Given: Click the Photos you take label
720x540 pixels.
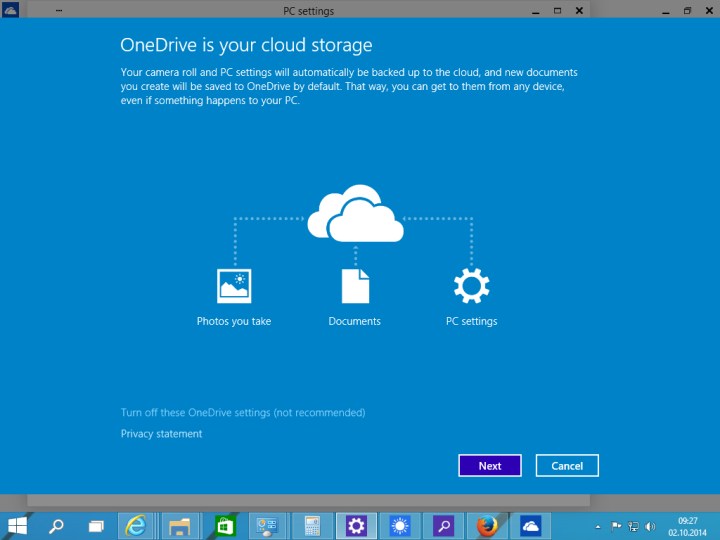Looking at the screenshot, I should pos(234,321).
